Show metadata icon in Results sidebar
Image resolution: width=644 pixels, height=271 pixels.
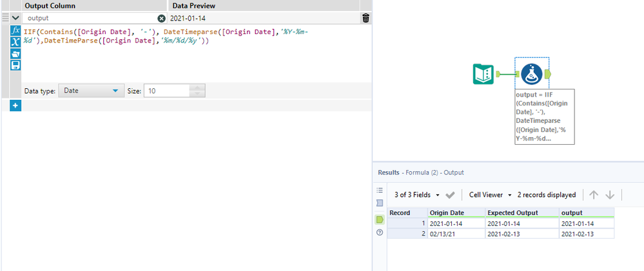[x=380, y=203]
